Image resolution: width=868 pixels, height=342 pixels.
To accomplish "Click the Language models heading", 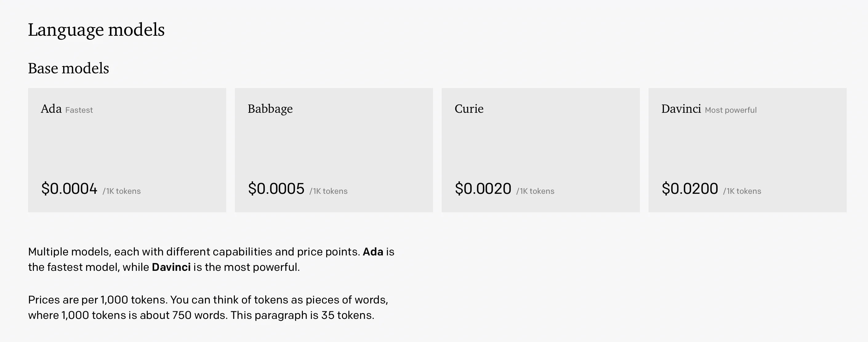I will (96, 30).
